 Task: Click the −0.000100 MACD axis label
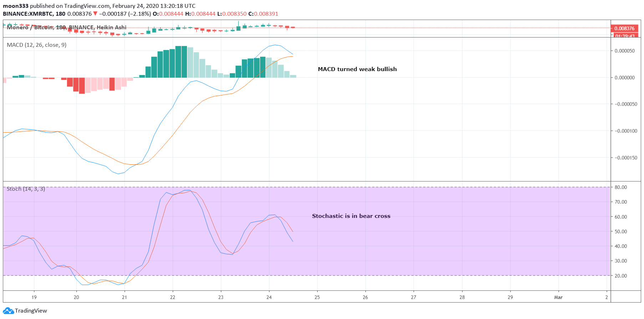pos(626,131)
